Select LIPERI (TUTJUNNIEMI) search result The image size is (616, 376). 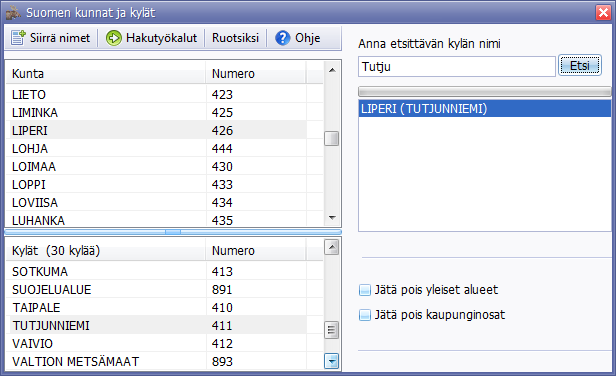(484, 108)
